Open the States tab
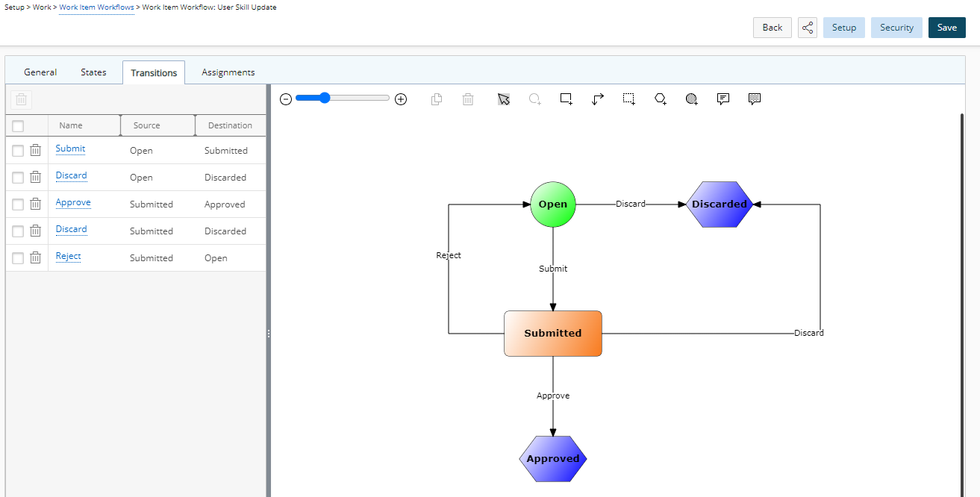Screen dimensions: 980x497 point(93,72)
